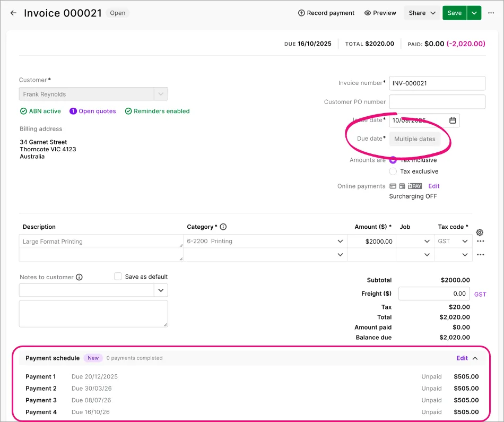Click the Balance due $2,020.00 value
The height and width of the screenshot is (422, 504).
click(x=455, y=338)
